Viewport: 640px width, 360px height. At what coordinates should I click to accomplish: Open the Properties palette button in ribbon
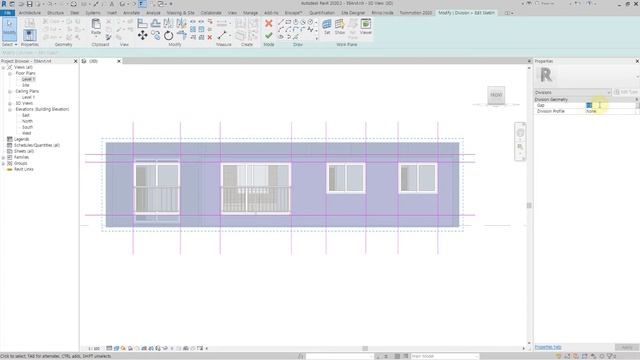(x=29, y=35)
